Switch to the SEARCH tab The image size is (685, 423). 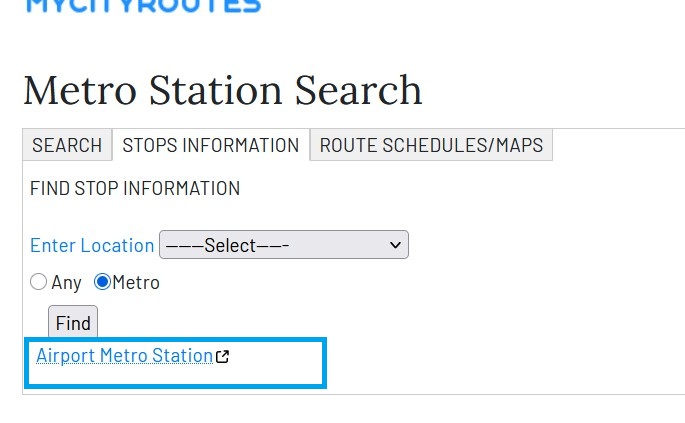point(67,145)
